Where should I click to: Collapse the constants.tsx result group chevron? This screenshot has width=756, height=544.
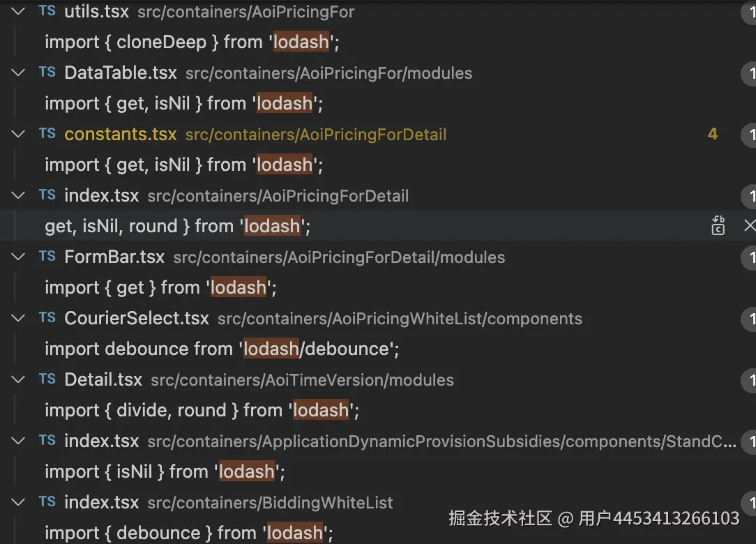point(19,134)
